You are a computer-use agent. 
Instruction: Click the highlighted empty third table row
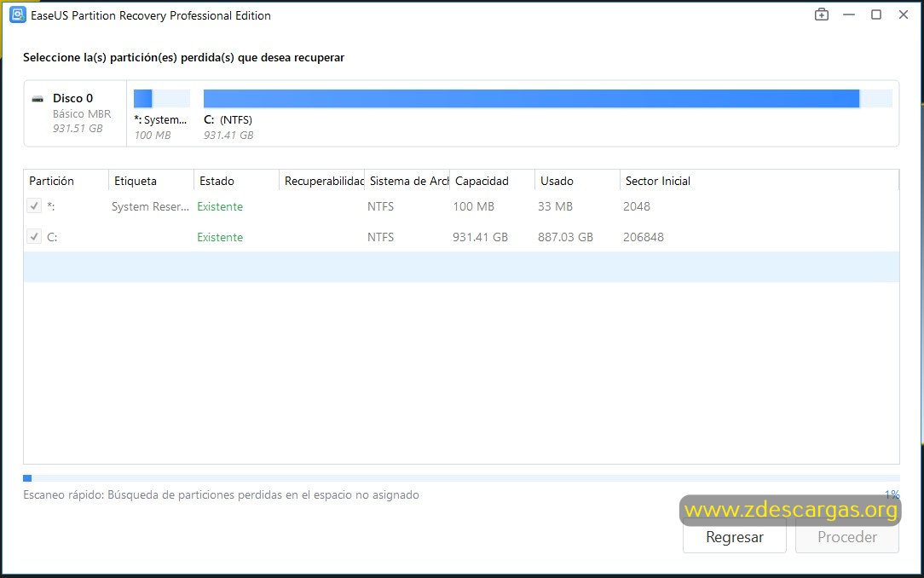pyautogui.click(x=461, y=267)
